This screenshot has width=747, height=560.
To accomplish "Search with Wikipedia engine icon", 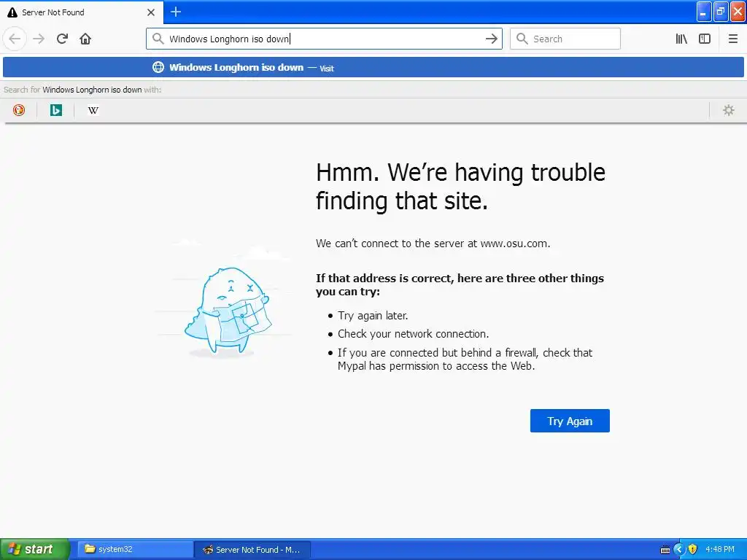I will click(x=93, y=110).
